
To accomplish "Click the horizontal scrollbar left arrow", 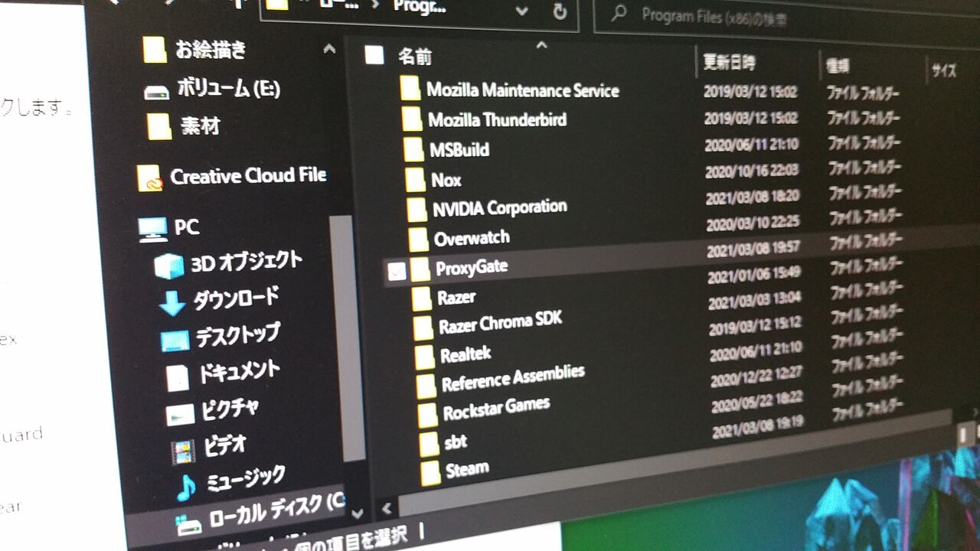I will [385, 507].
